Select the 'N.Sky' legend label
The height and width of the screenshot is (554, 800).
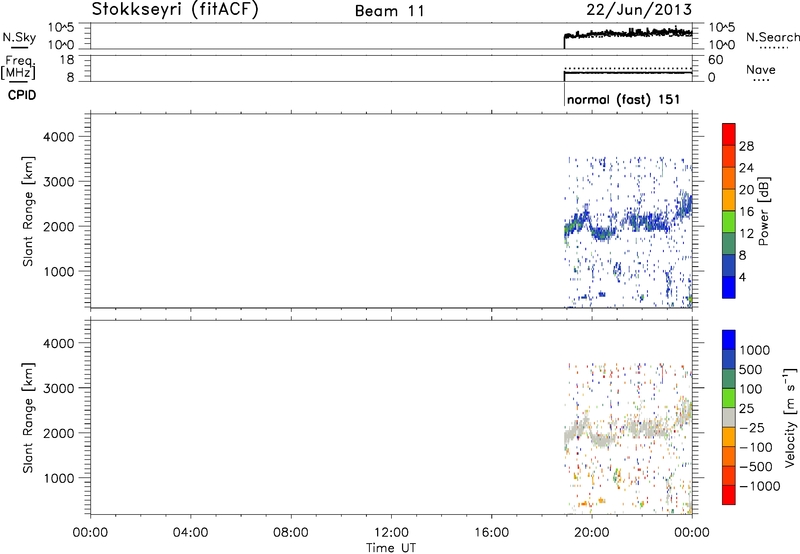(19, 37)
